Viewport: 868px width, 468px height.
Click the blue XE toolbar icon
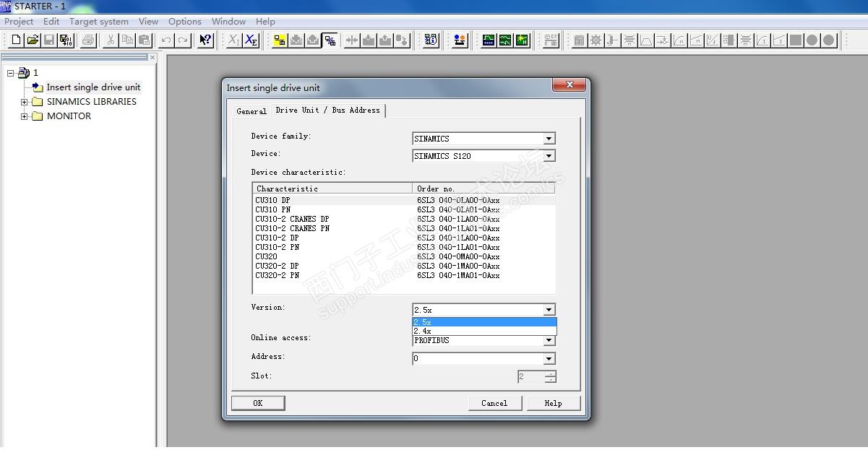[251, 40]
